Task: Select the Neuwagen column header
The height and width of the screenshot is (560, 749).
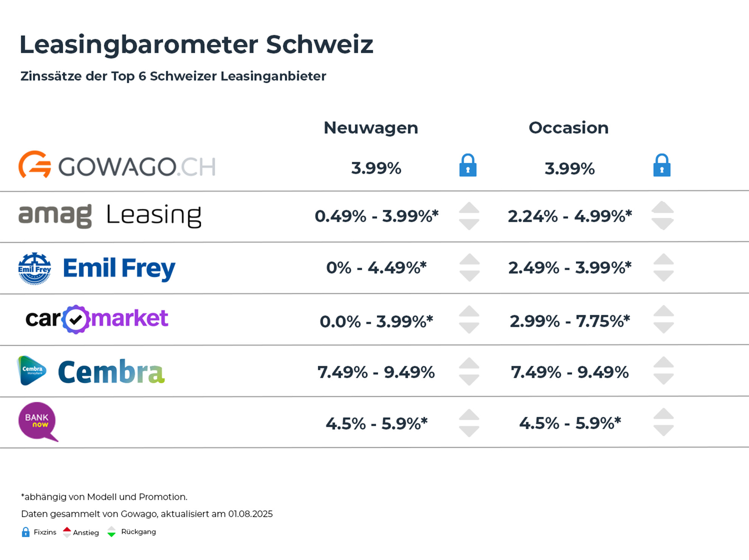Action: click(371, 128)
